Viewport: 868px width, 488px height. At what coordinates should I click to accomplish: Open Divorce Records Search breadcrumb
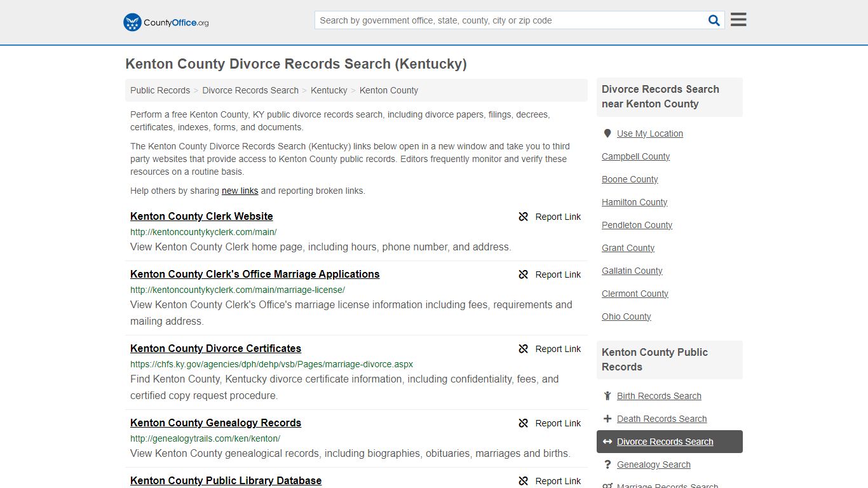250,90
